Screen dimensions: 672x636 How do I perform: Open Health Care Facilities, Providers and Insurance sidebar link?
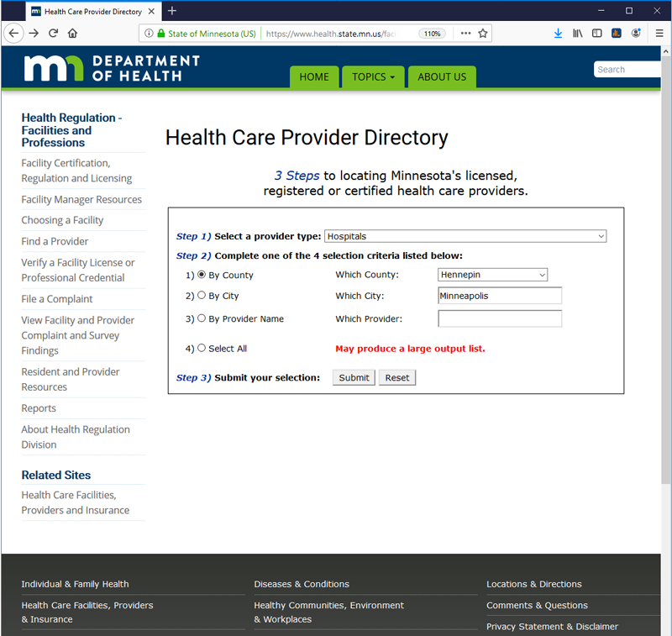76,502
